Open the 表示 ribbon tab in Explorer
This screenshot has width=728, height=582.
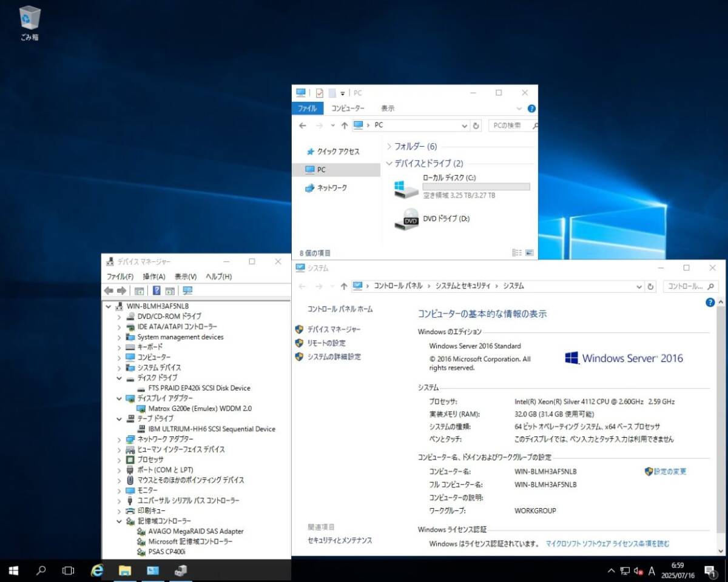(x=388, y=109)
